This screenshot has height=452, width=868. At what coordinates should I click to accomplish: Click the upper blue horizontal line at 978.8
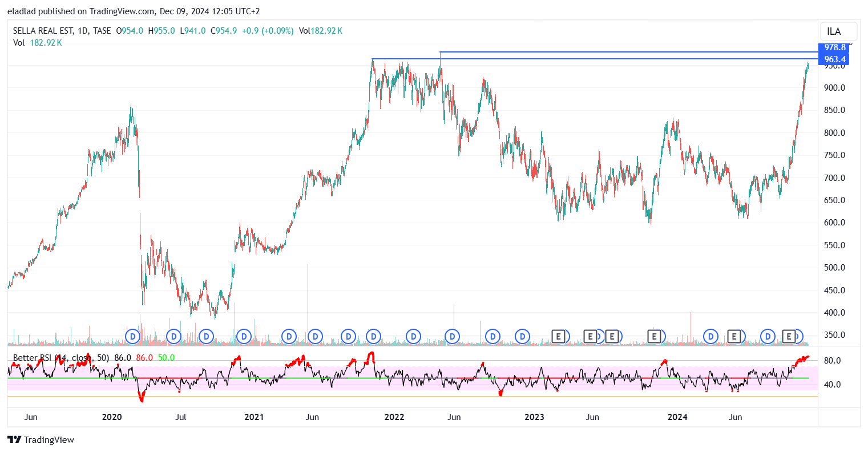pyautogui.click(x=628, y=53)
